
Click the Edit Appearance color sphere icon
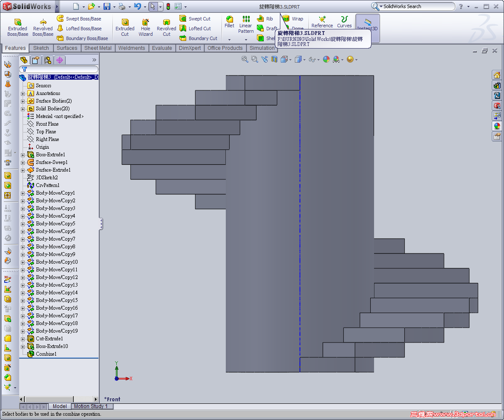326,59
